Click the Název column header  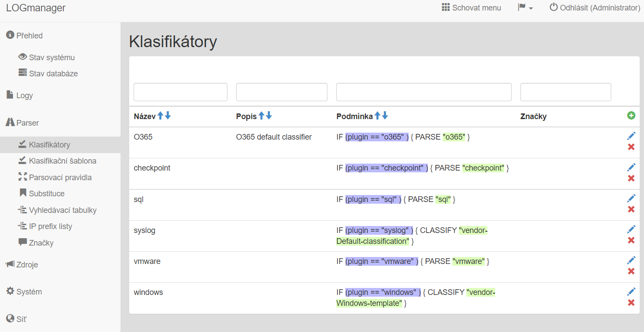click(x=145, y=116)
